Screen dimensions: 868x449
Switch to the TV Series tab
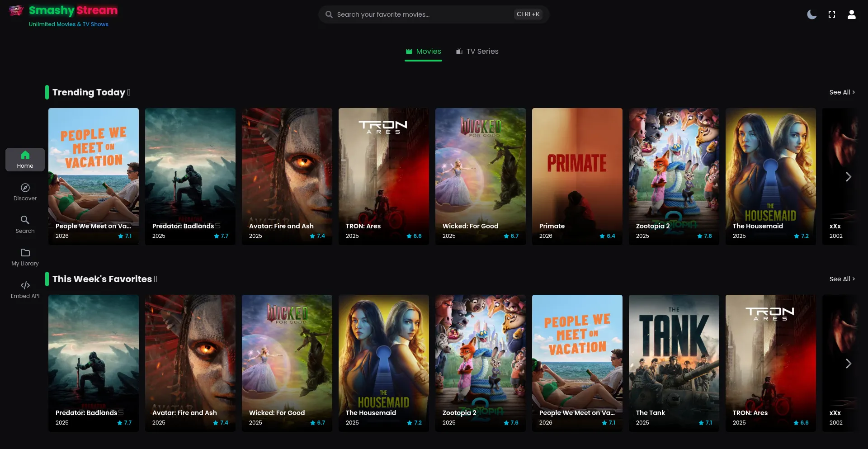point(477,52)
